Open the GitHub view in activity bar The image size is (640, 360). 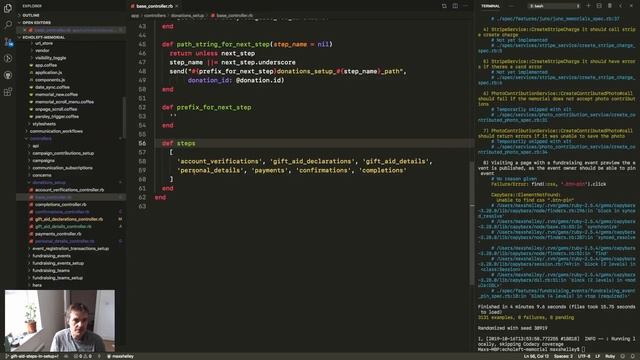pyautogui.click(x=8, y=75)
